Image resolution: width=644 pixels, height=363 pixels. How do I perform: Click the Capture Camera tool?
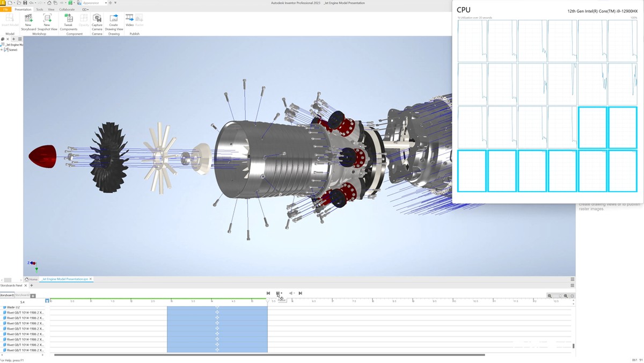click(x=97, y=21)
